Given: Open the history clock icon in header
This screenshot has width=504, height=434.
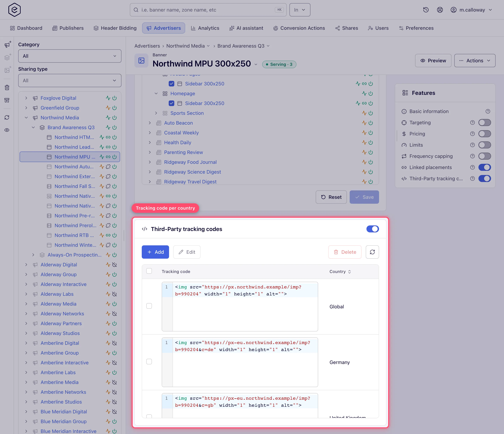Looking at the screenshot, I should (x=426, y=10).
